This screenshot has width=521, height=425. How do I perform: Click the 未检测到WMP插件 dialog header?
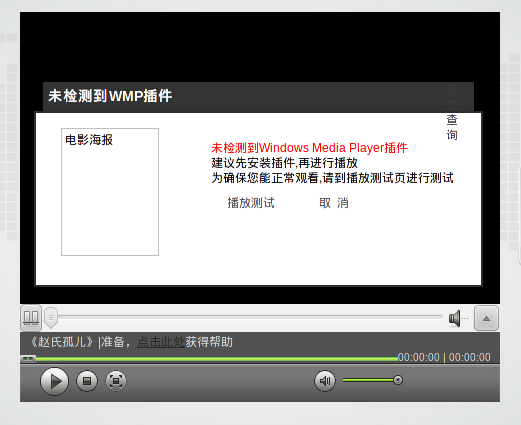coord(258,97)
